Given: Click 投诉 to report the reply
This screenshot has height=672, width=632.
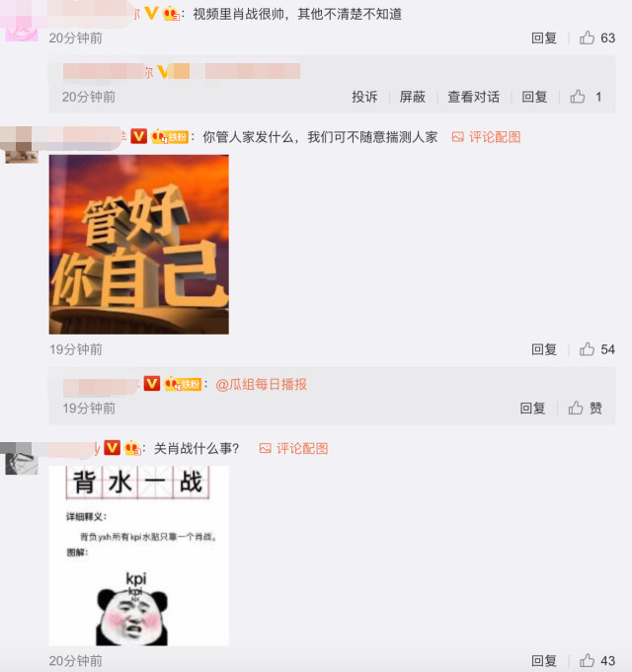Looking at the screenshot, I should pos(364,97).
